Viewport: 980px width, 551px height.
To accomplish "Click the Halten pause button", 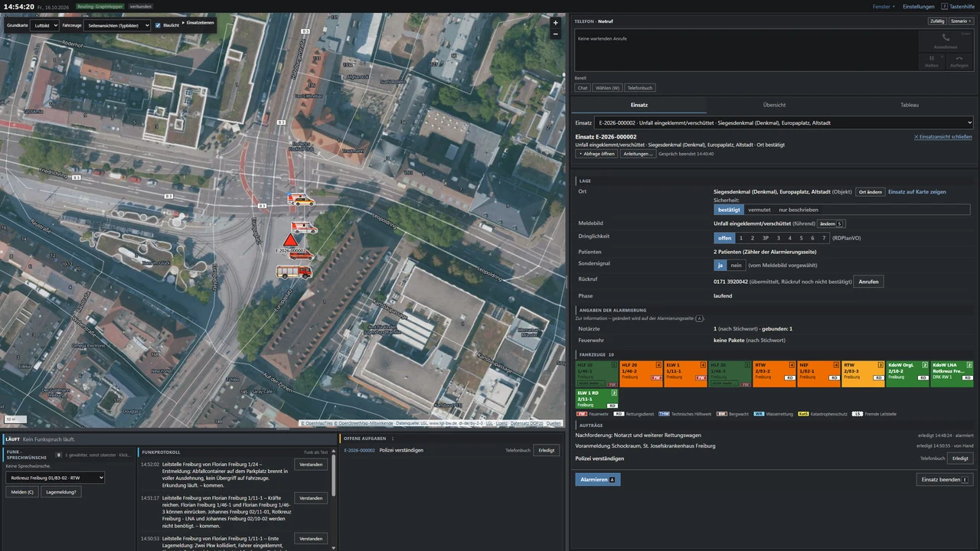I will pyautogui.click(x=932, y=61).
